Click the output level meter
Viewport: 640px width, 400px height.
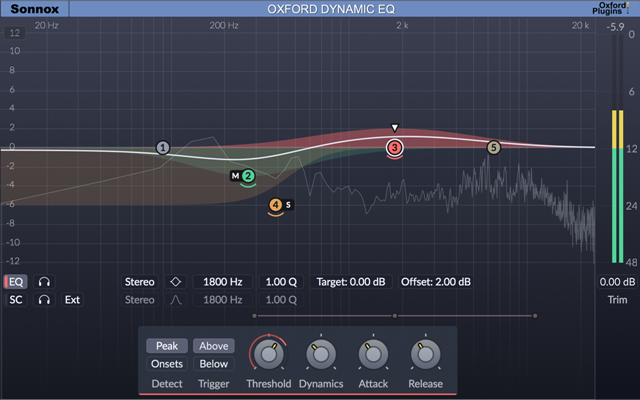pos(617,149)
